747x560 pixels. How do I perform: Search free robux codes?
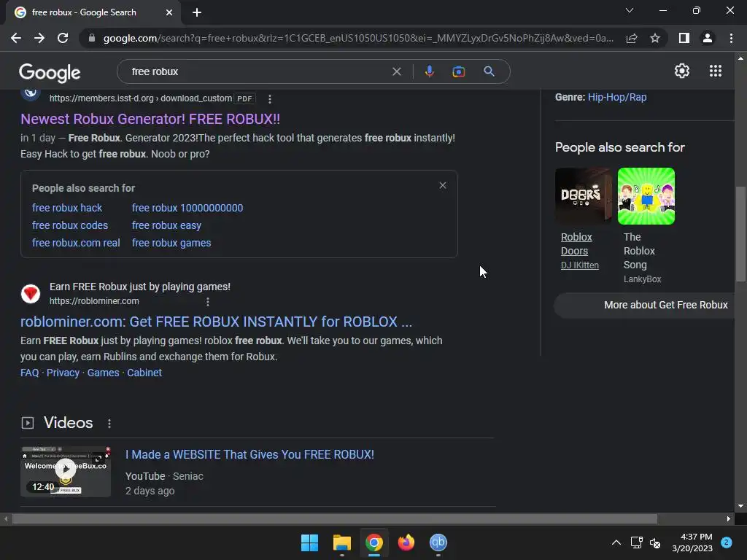point(70,225)
